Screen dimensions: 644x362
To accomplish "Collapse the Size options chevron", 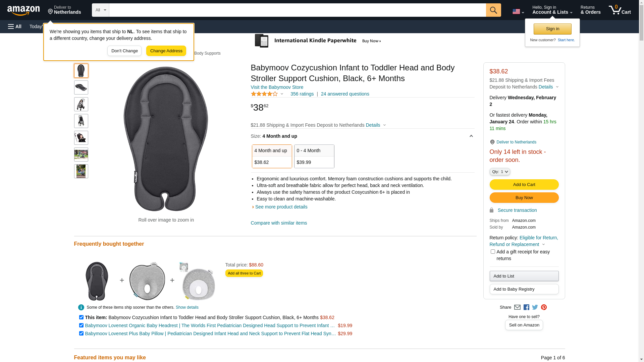I will tap(471, 136).
